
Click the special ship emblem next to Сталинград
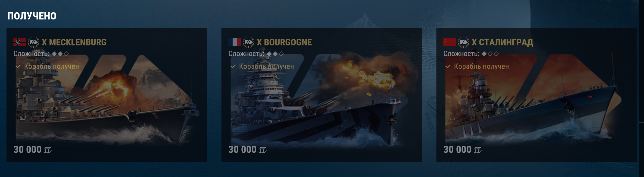point(464,42)
